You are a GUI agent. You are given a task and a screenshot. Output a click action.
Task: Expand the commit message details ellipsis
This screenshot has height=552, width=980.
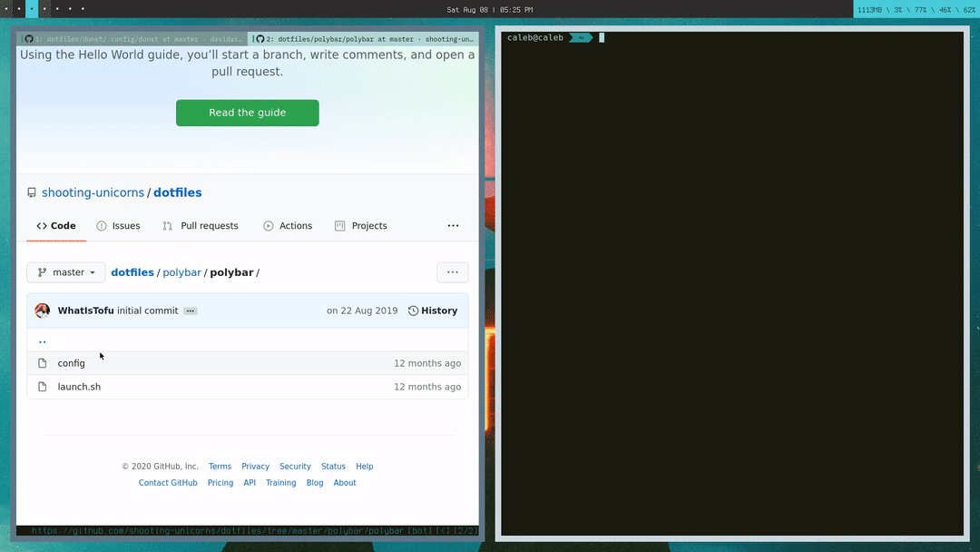click(191, 310)
